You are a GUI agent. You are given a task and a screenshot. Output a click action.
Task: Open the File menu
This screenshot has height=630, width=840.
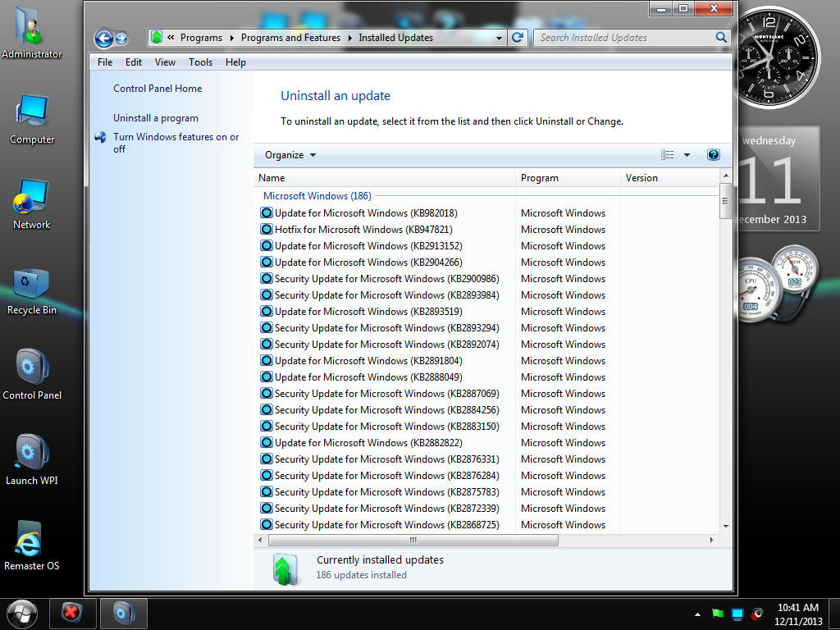[105, 62]
